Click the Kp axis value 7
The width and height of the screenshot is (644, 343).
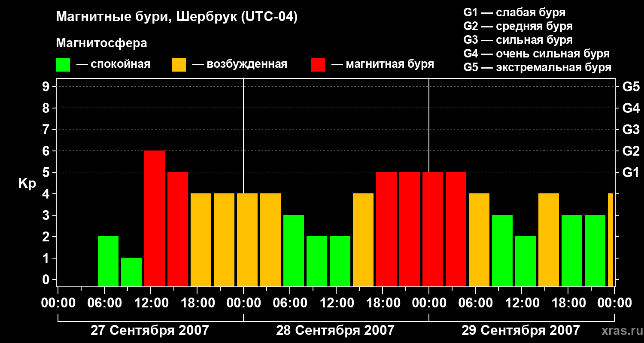click(x=47, y=129)
